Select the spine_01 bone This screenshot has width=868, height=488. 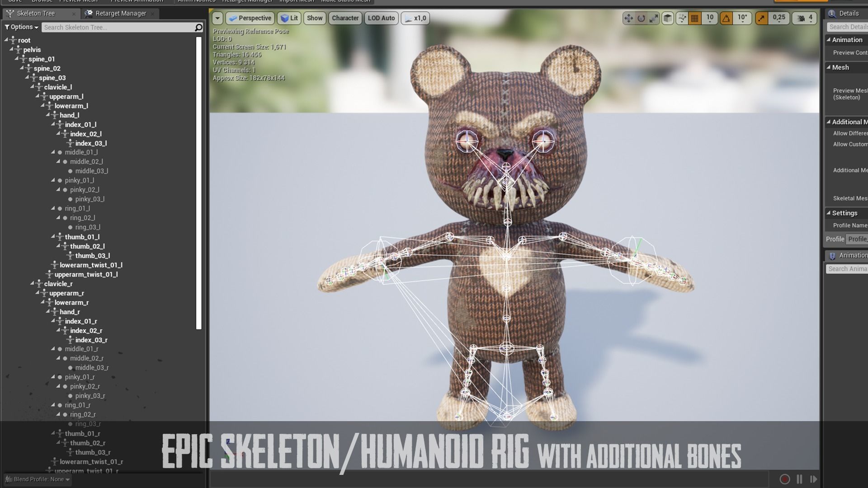(42, 59)
